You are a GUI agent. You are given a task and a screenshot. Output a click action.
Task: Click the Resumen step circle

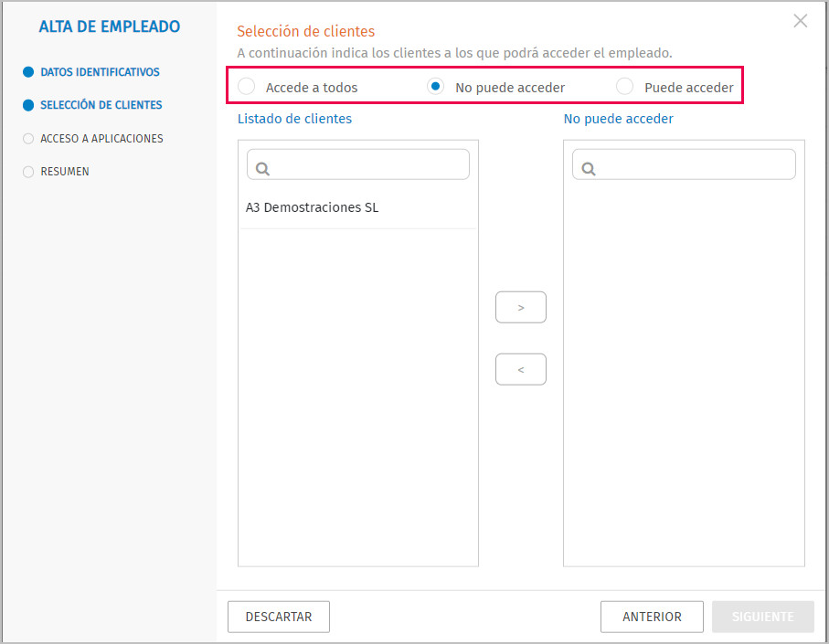tap(28, 172)
